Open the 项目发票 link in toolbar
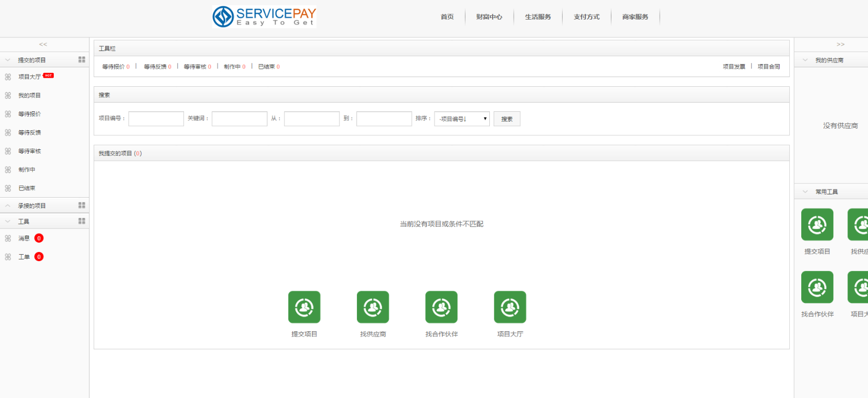Image resolution: width=868 pixels, height=398 pixels. point(733,67)
